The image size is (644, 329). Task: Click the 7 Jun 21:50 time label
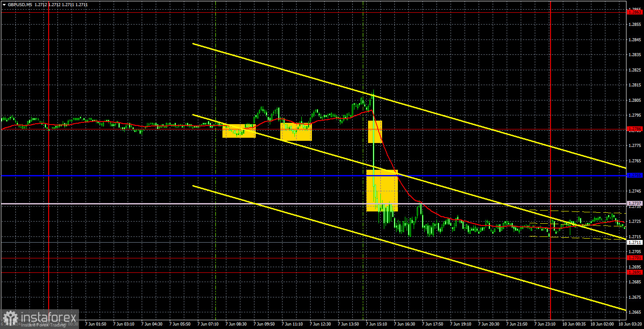pyautogui.click(x=517, y=324)
